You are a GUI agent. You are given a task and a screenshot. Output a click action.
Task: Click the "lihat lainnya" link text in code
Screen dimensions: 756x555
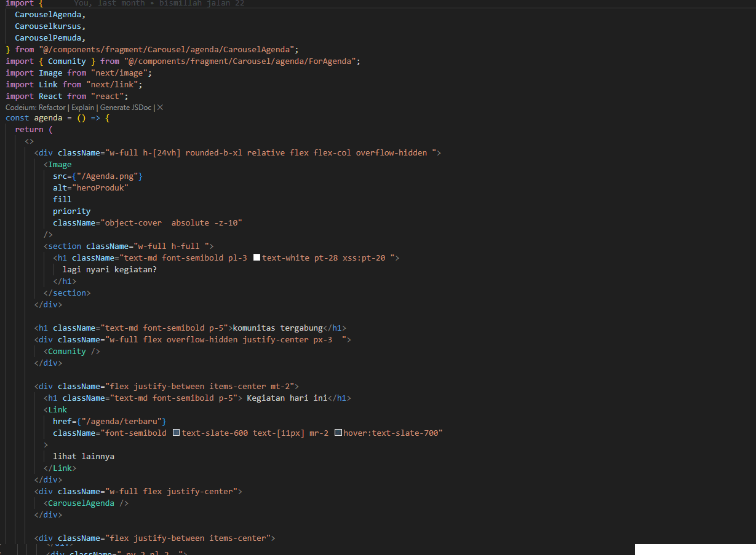pos(88,457)
